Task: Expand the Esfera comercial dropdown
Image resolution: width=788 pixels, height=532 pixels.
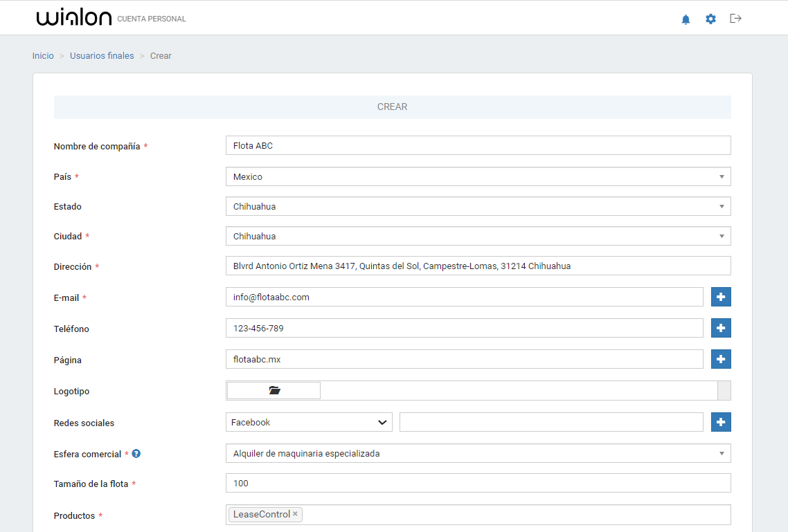Action: (x=478, y=454)
